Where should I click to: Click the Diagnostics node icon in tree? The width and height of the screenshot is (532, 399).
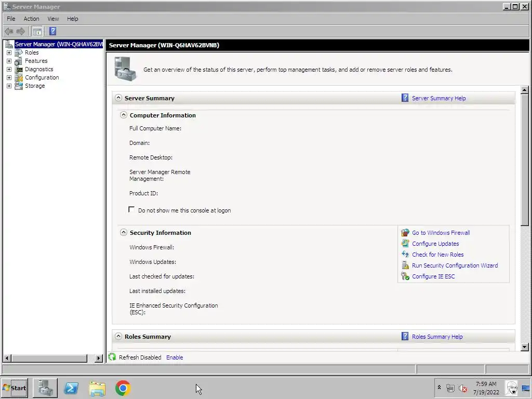[x=19, y=69]
